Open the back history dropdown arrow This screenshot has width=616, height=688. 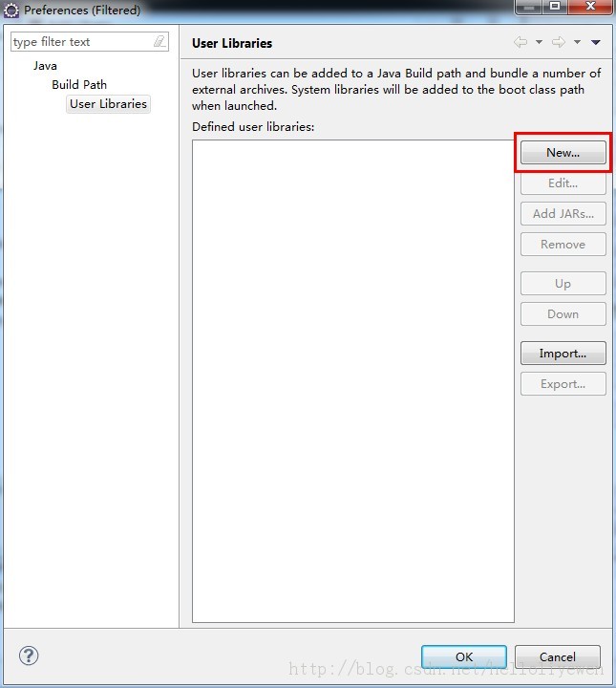pos(539,42)
